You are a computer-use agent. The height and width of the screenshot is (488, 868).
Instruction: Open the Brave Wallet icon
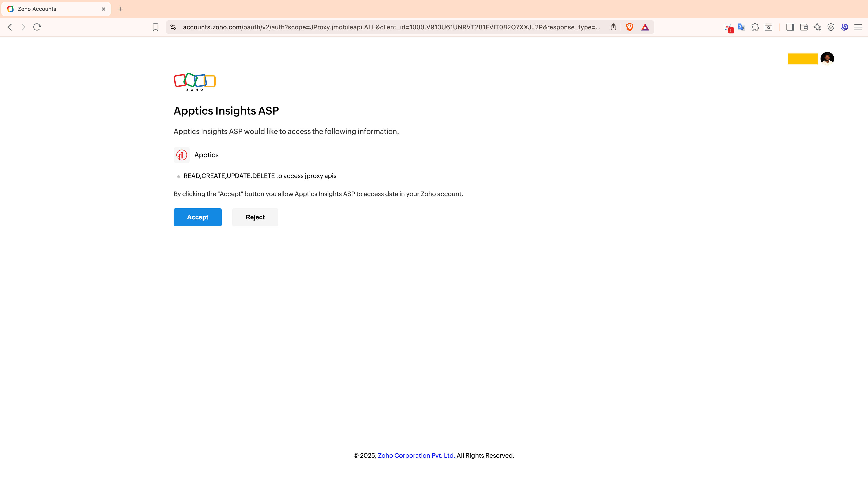(x=804, y=27)
